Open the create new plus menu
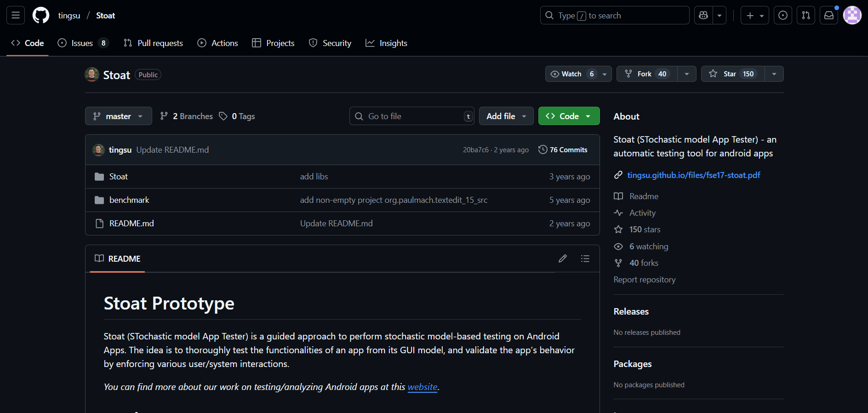The image size is (868, 413). coord(754,15)
